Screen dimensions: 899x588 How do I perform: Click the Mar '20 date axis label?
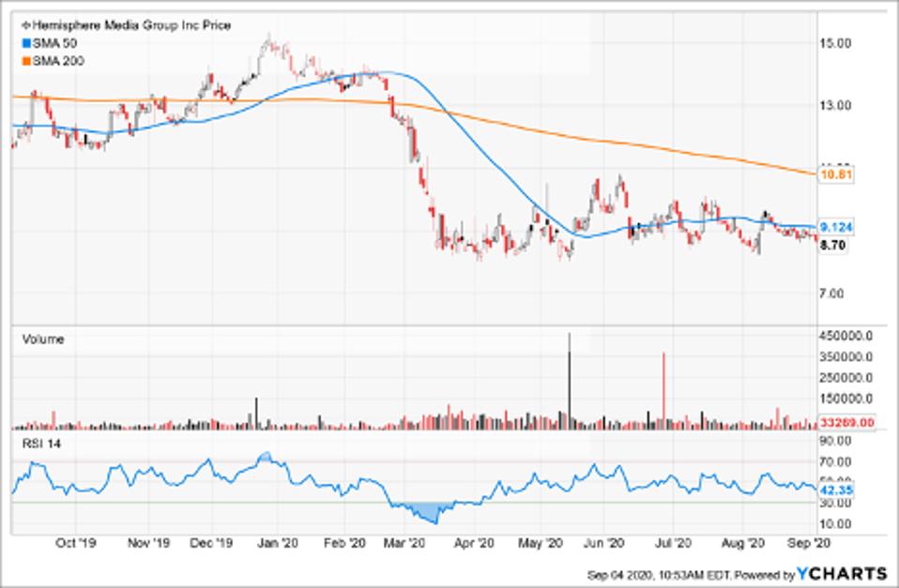(404, 543)
